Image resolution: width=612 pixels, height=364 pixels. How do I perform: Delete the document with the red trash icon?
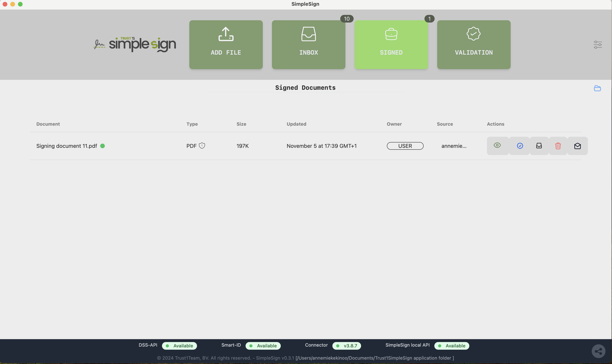pyautogui.click(x=558, y=146)
